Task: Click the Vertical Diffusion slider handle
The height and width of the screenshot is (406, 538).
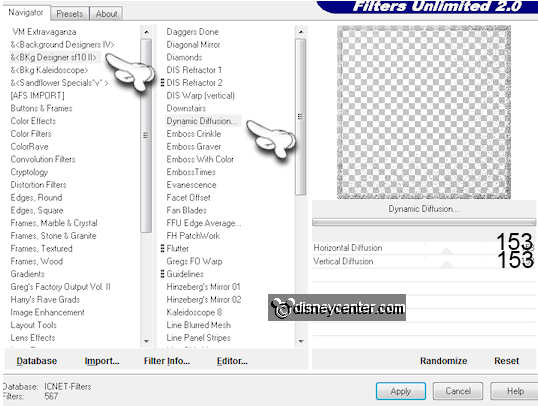Action: tap(447, 264)
